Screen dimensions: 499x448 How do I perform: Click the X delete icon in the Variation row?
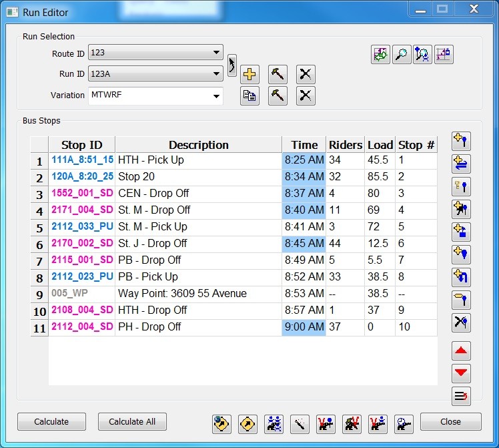(x=306, y=95)
